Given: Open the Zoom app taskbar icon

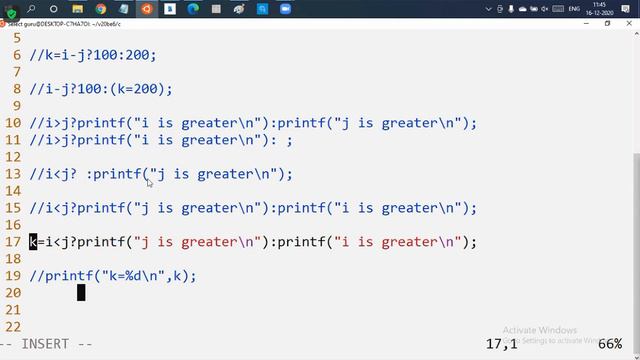Looking at the screenshot, I should (285, 9).
